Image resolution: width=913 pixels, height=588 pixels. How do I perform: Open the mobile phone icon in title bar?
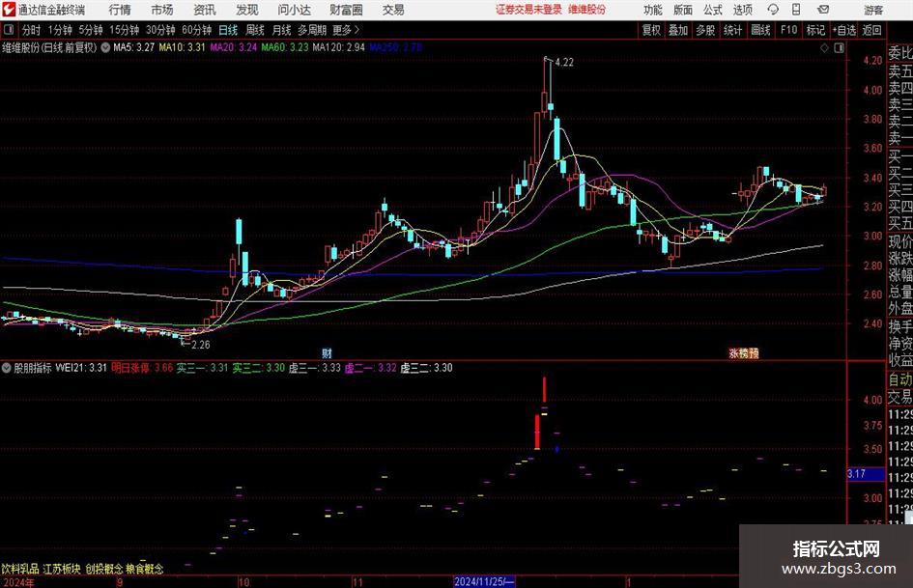click(796, 10)
